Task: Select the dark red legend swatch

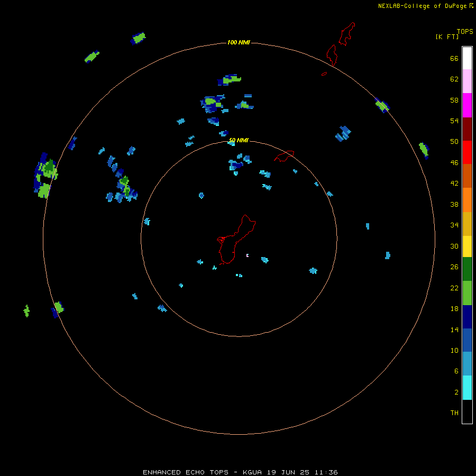Action: tap(467, 129)
